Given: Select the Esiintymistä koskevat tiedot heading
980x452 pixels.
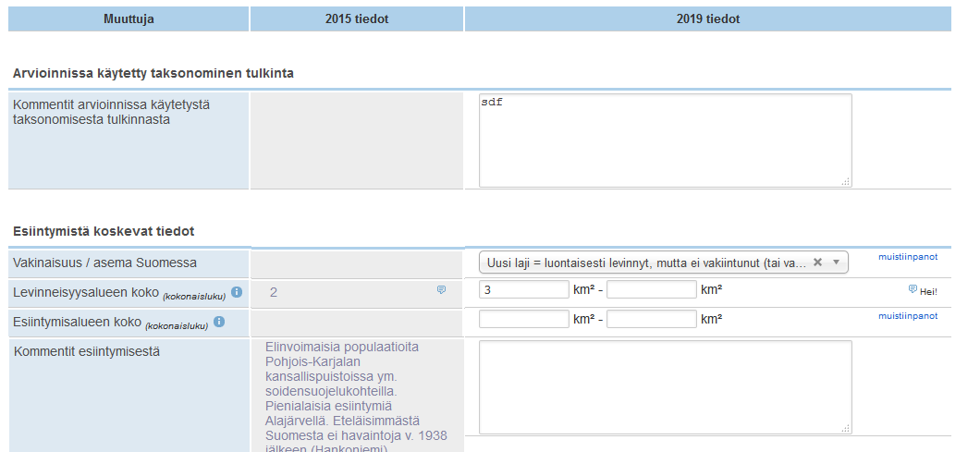Looking at the screenshot, I should click(104, 231).
